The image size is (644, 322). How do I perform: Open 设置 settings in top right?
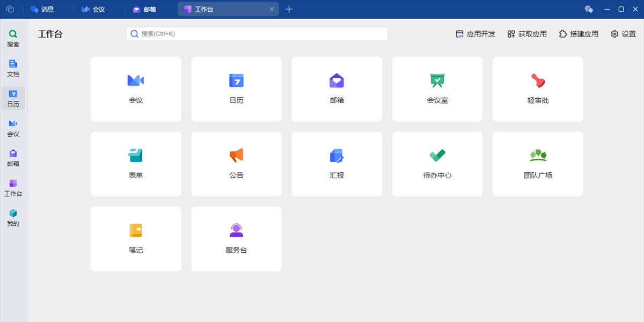pyautogui.click(x=623, y=34)
